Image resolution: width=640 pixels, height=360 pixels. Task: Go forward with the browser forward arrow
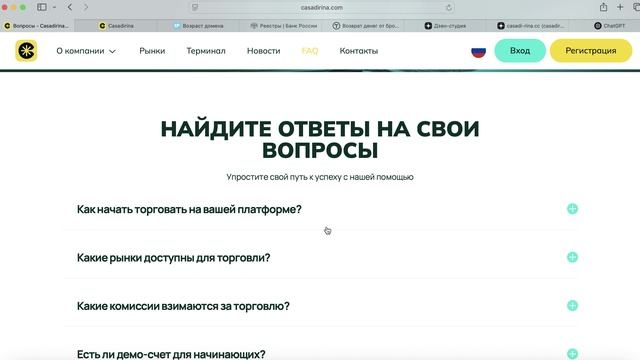86,7
